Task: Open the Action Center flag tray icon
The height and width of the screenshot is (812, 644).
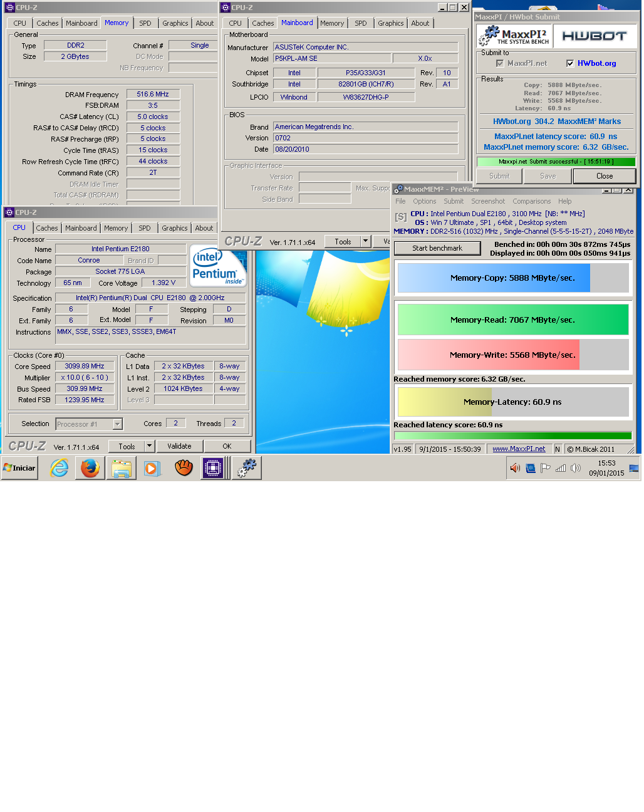Action: pos(546,468)
